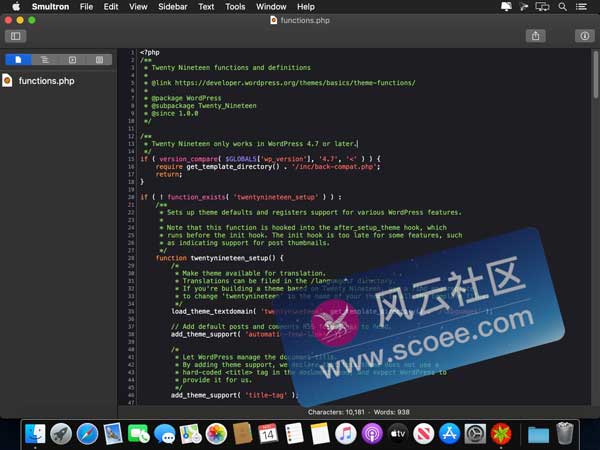
Task: Select functions.php in the sidebar list
Action: point(46,81)
